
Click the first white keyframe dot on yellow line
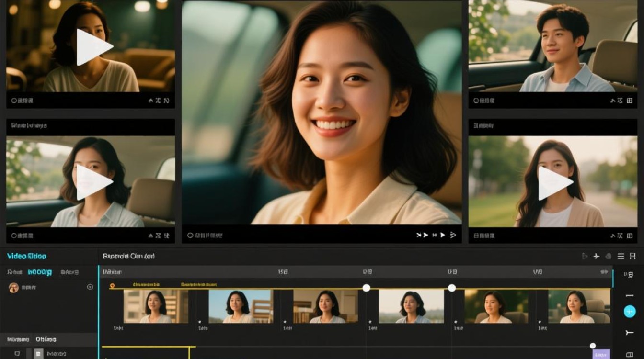[366, 288]
